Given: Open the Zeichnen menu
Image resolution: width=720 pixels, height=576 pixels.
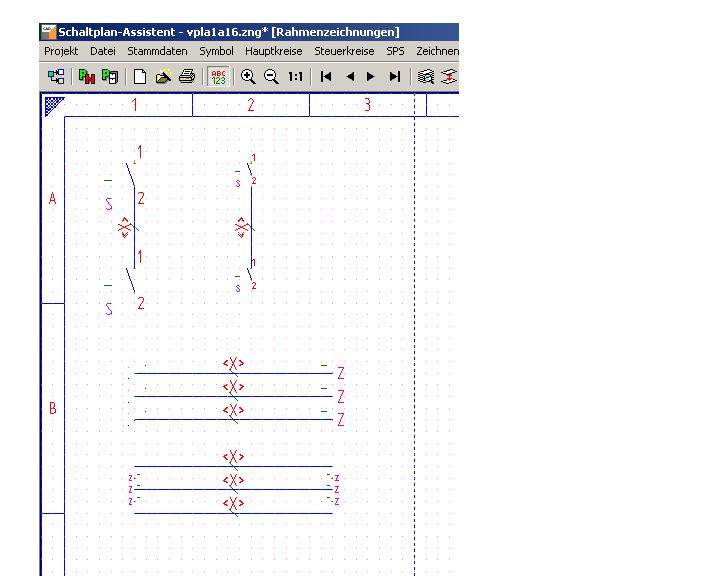Looking at the screenshot, I should 437,51.
